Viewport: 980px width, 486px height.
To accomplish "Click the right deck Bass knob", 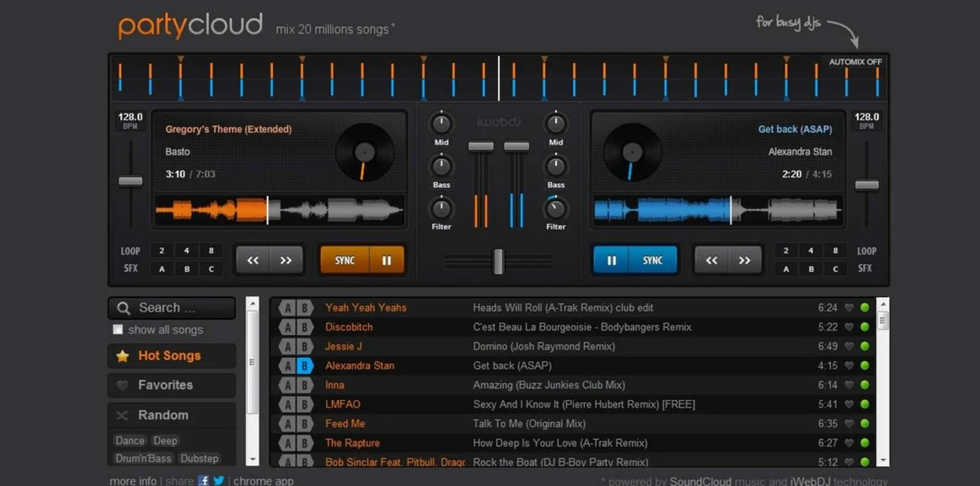I will tap(556, 166).
